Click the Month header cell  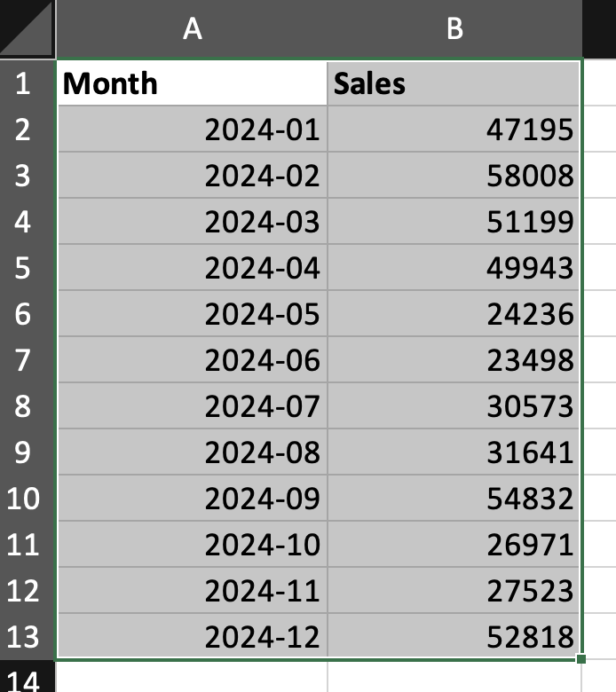192,83
